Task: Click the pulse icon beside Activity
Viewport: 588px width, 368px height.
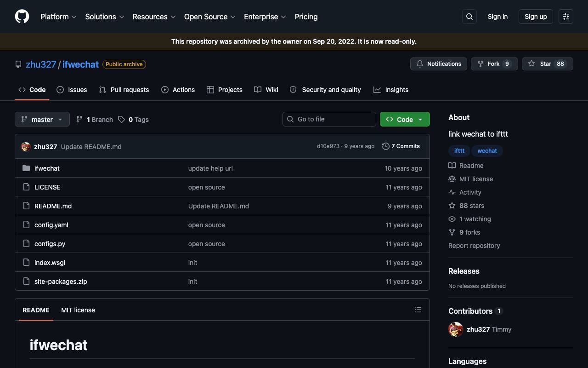Action: [452, 192]
